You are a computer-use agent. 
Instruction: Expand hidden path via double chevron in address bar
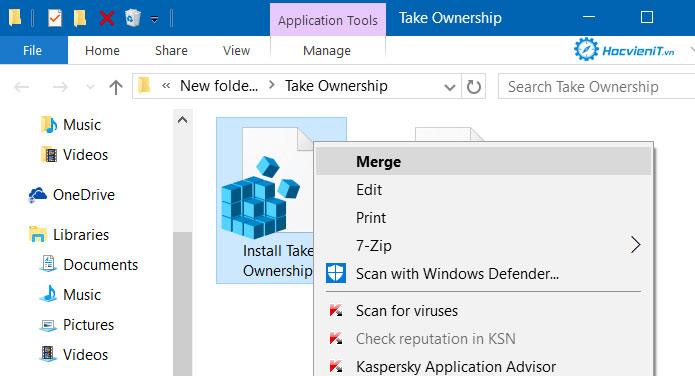click(166, 86)
